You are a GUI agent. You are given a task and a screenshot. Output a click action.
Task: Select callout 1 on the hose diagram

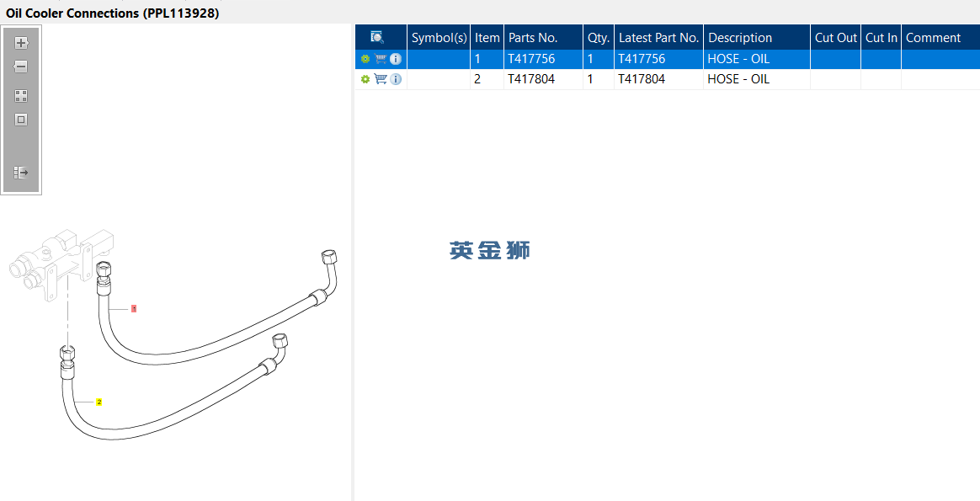click(134, 308)
